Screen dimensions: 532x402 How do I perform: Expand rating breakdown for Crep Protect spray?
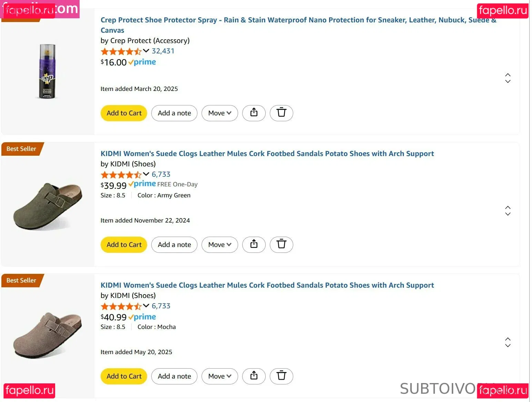(x=146, y=51)
